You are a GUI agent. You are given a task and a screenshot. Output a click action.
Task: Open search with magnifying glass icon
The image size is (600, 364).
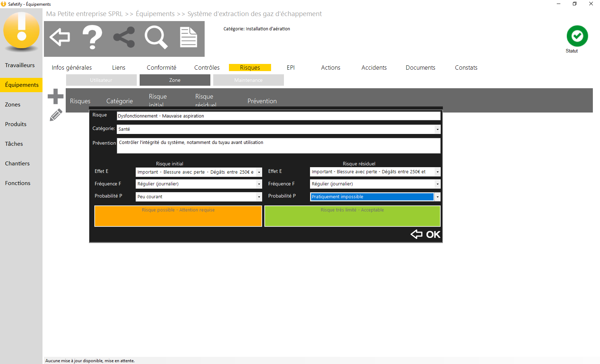[156, 38]
